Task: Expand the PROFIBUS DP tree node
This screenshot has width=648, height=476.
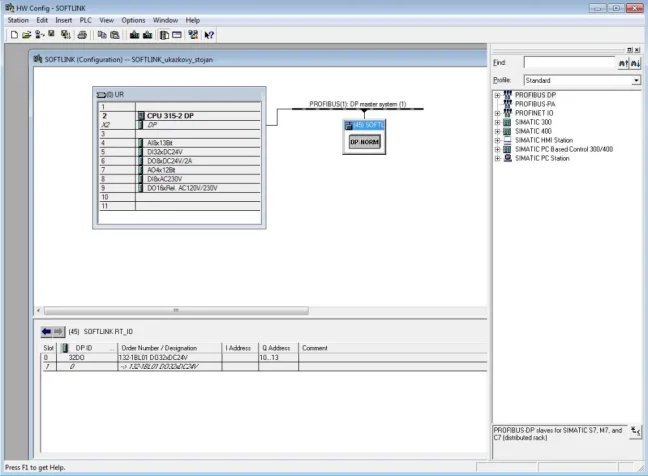Action: 498,96
